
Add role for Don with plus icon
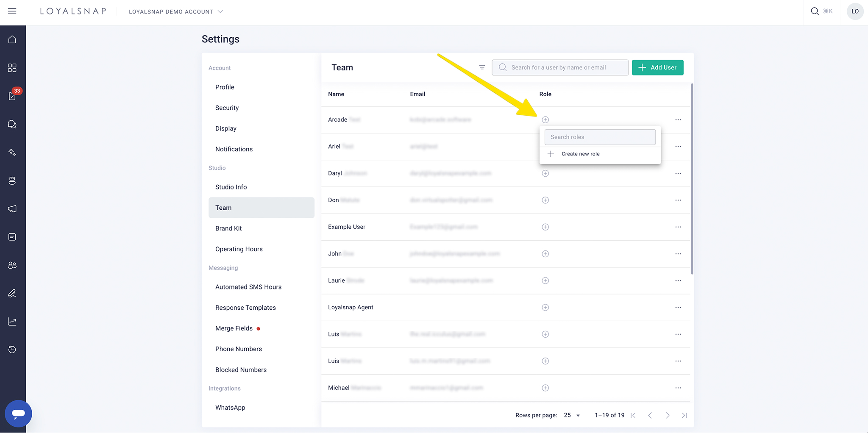click(x=545, y=200)
